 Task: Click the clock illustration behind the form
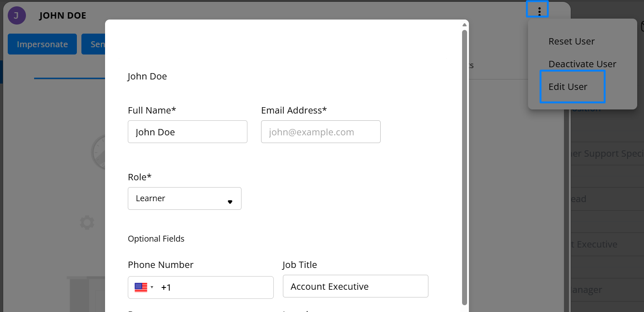[x=97, y=152]
